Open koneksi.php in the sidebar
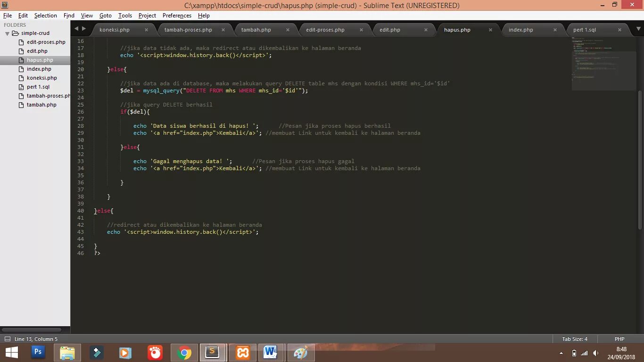Image resolution: width=644 pixels, height=362 pixels. pyautogui.click(x=41, y=78)
